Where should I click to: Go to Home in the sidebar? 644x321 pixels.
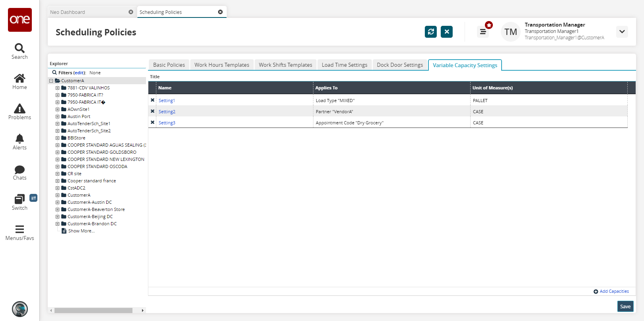pyautogui.click(x=19, y=78)
